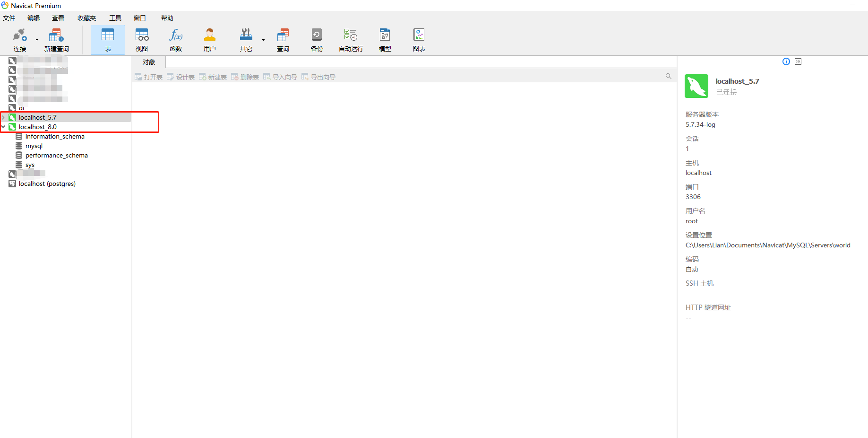Click Import Wizard (导入向导) button
The height and width of the screenshot is (438, 868).
(280, 77)
